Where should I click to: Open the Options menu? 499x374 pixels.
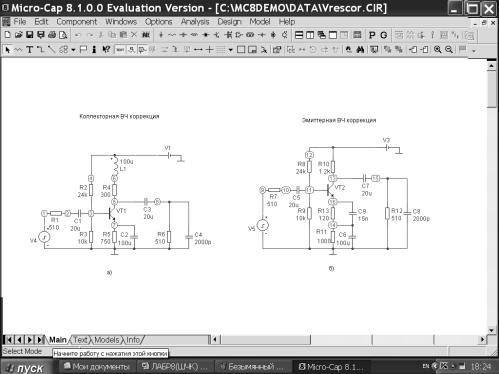coord(159,22)
